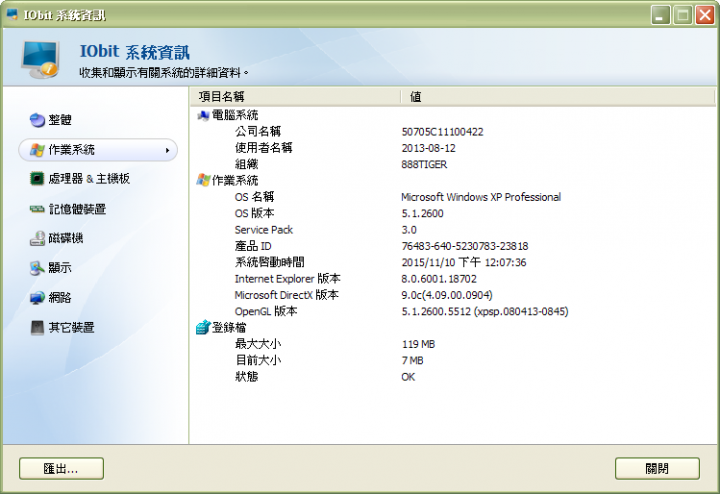Click the 其它裝置 device icon
Viewport: 720px width, 494px height.
pyautogui.click(x=37, y=327)
